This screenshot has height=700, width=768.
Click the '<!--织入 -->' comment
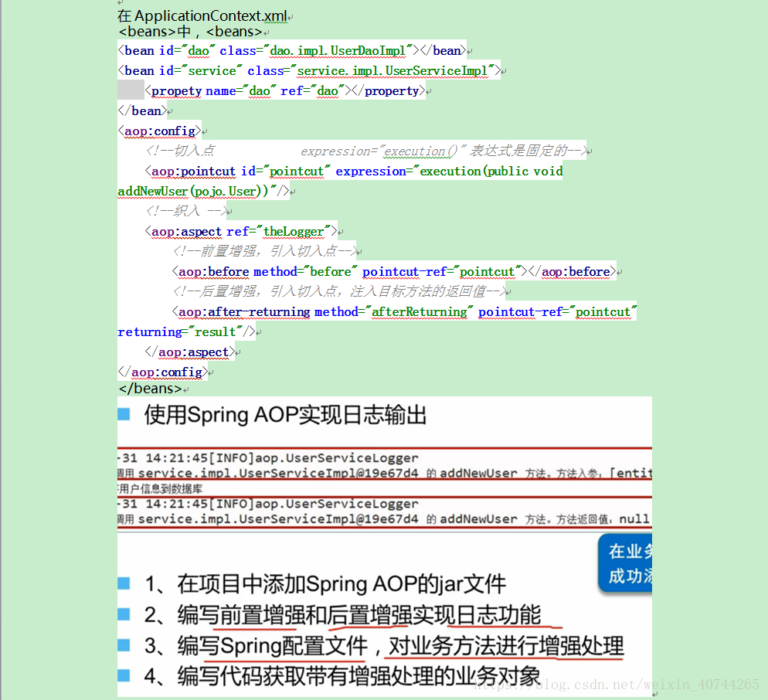(187, 211)
